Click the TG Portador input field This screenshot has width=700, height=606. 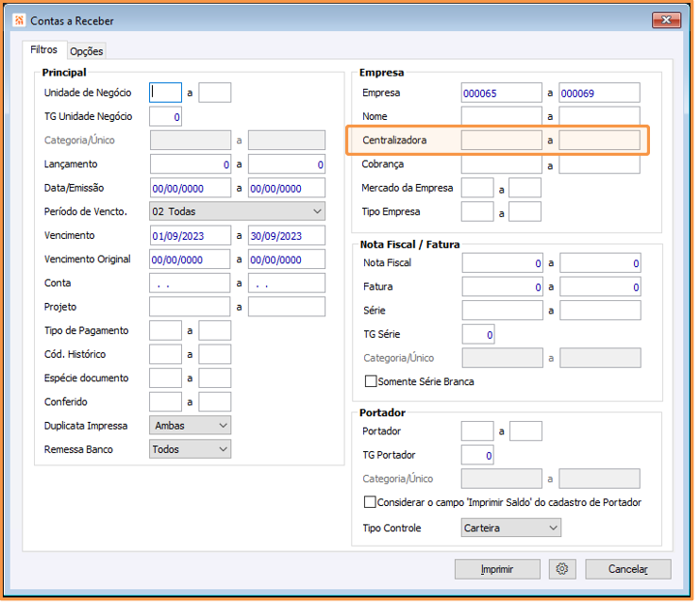(477, 456)
